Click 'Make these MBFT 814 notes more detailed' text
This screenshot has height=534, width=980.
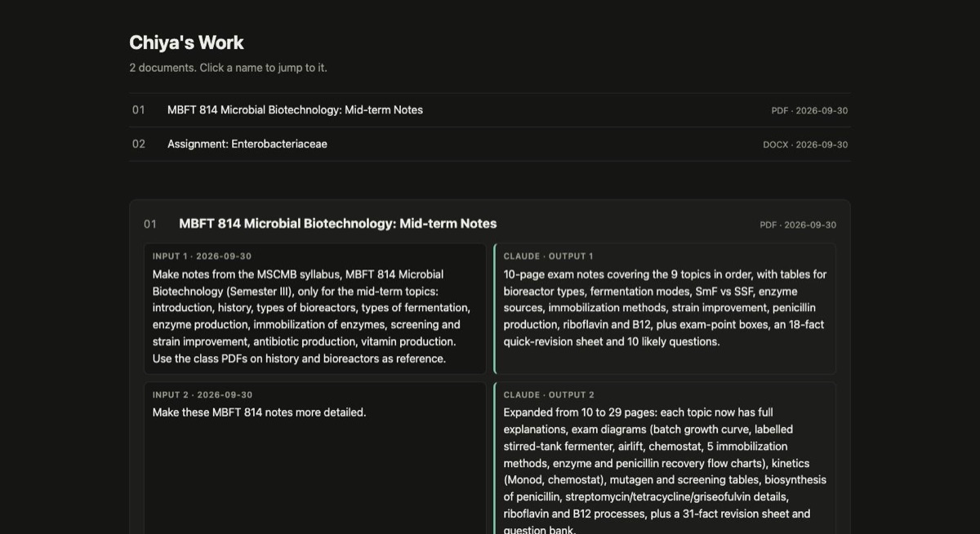[259, 413]
